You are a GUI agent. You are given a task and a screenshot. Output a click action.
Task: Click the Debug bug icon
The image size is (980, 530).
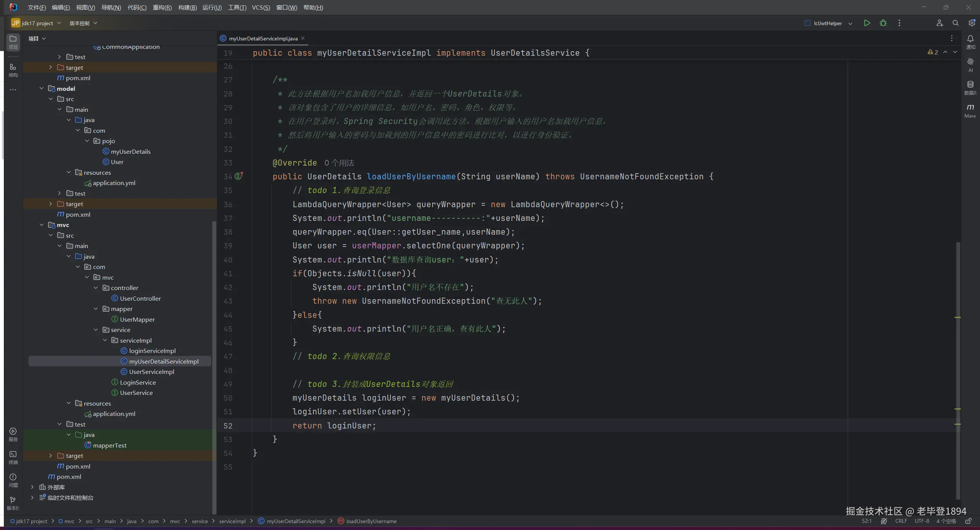click(883, 23)
